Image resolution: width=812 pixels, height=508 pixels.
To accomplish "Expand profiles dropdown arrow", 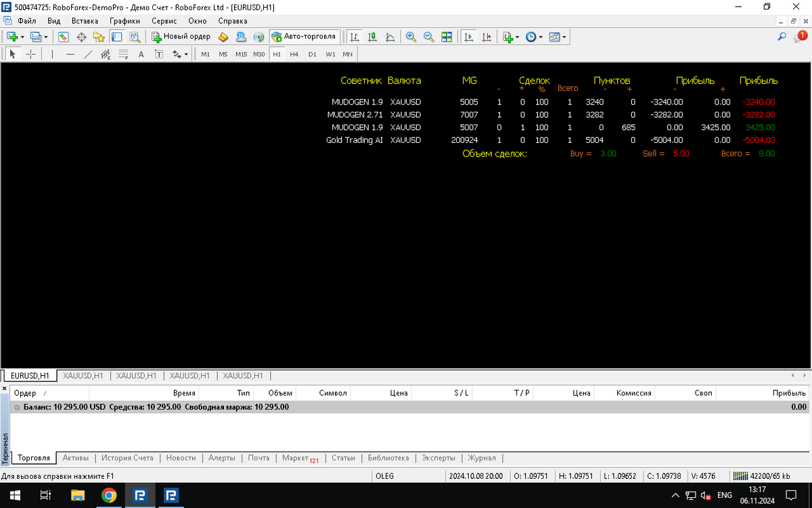I will click(x=46, y=37).
